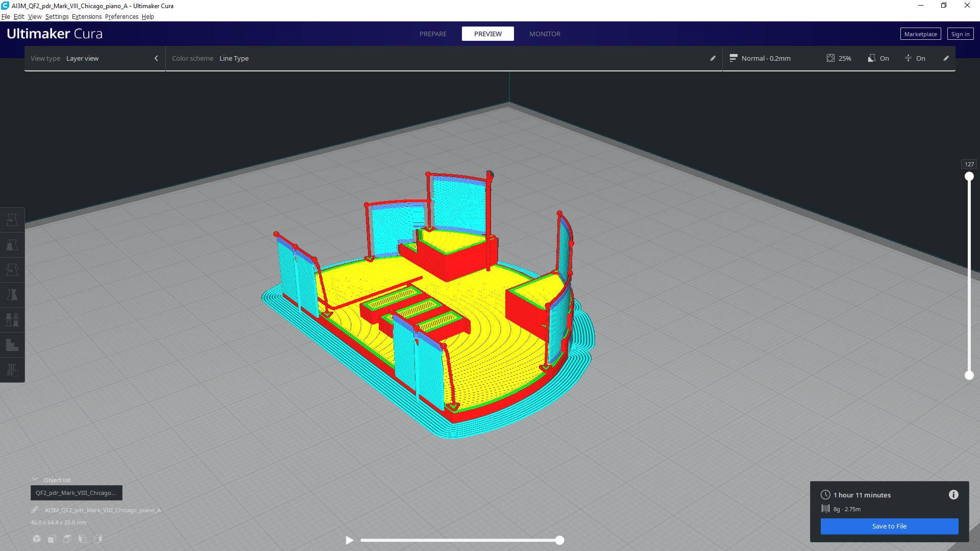Switch to the top view cube icon
The width and height of the screenshot is (980, 551).
pyautogui.click(x=67, y=539)
